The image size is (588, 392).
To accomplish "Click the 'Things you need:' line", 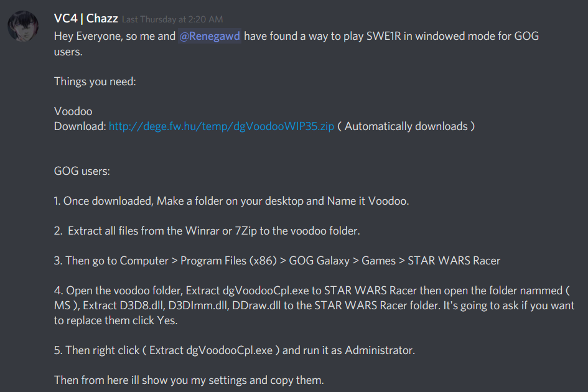I will tap(95, 82).
